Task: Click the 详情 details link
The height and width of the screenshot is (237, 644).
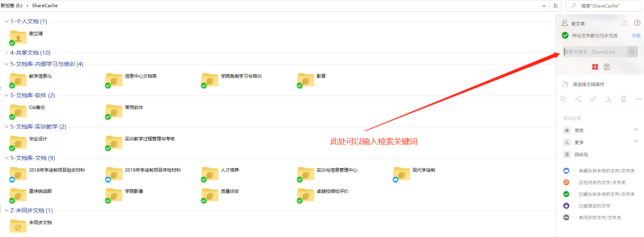Action: (636, 36)
